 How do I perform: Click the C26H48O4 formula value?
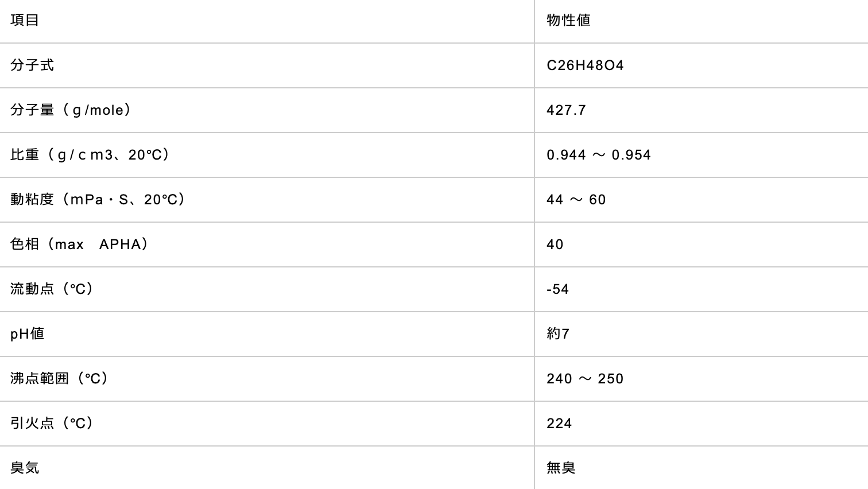pyautogui.click(x=585, y=65)
